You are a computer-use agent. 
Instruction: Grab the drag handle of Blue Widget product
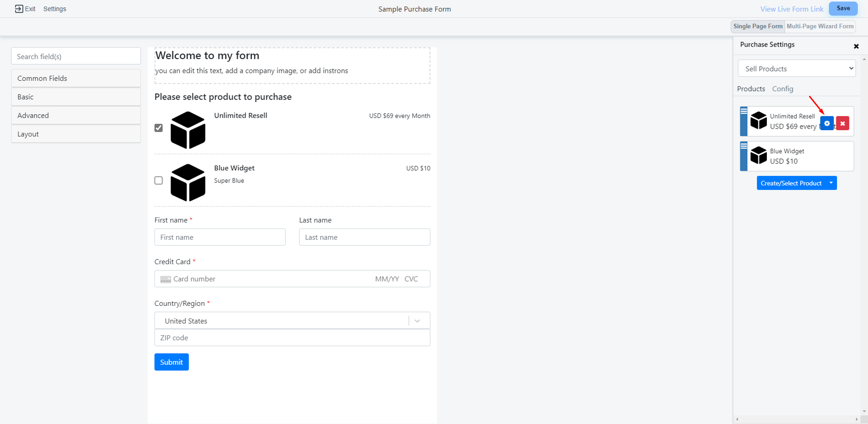pyautogui.click(x=743, y=146)
